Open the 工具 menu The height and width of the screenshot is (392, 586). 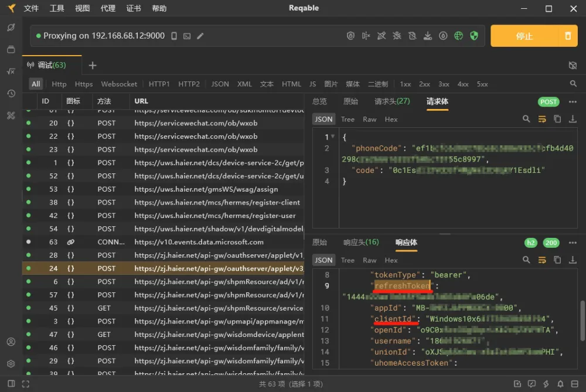coord(57,8)
